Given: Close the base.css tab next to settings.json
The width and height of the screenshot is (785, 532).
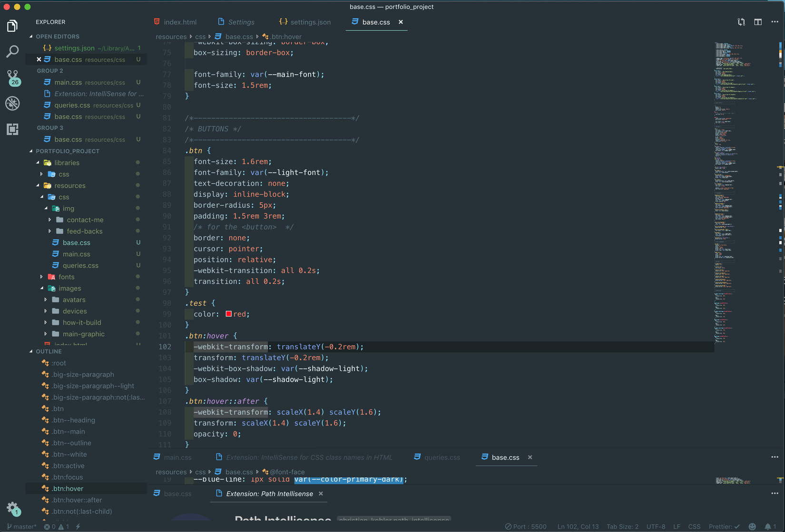Looking at the screenshot, I should tap(401, 22).
